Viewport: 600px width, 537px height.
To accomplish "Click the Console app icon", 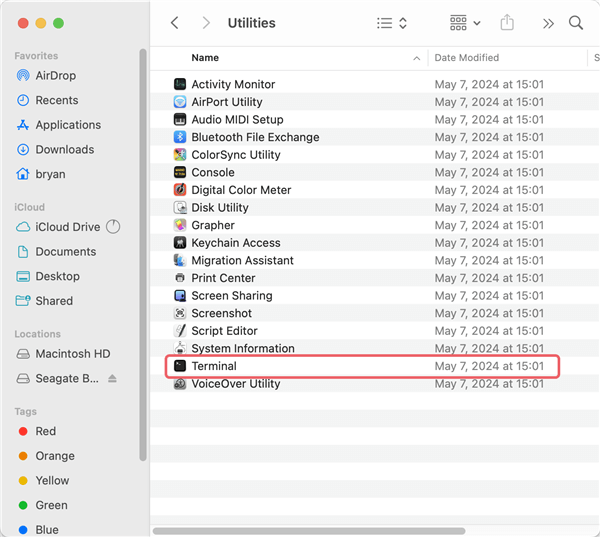I will (180, 172).
